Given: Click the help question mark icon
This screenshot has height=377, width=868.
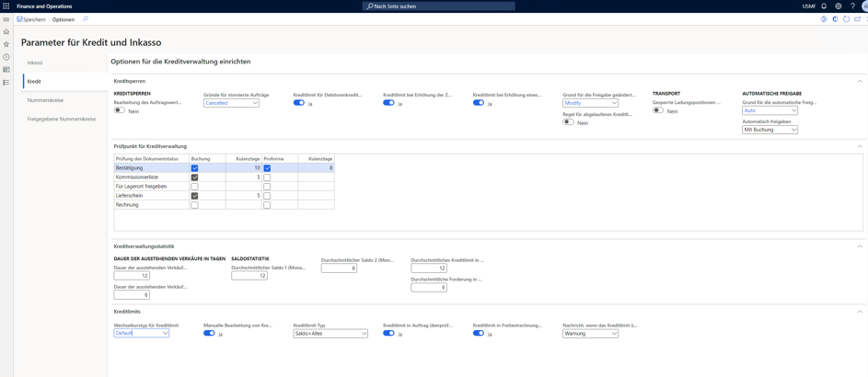Looking at the screenshot, I should click(x=852, y=6).
